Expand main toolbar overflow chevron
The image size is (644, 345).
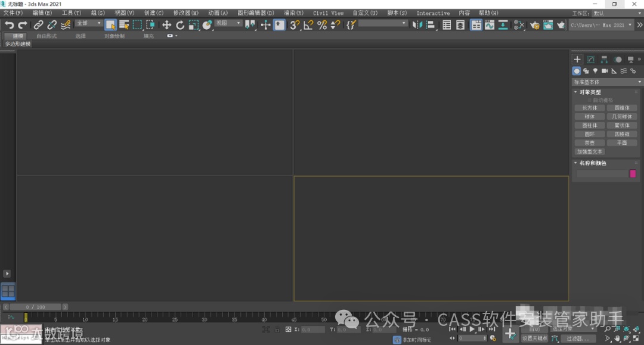(x=639, y=25)
